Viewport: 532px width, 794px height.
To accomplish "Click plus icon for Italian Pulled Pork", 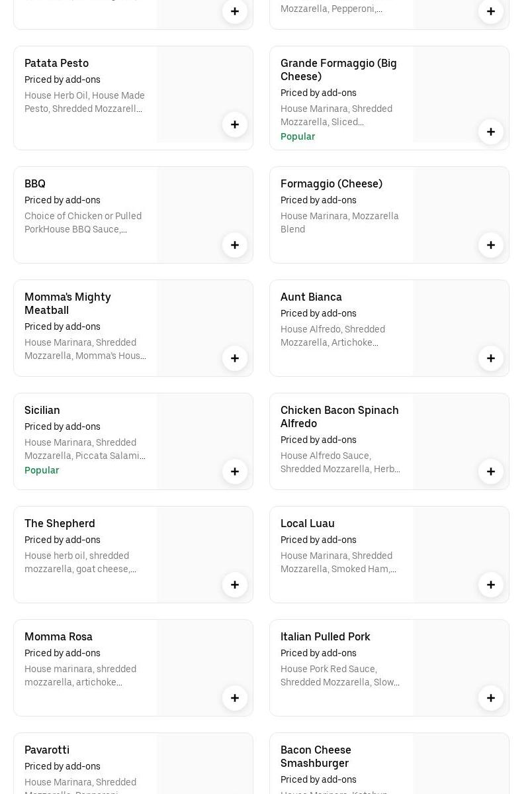I will click(491, 698).
